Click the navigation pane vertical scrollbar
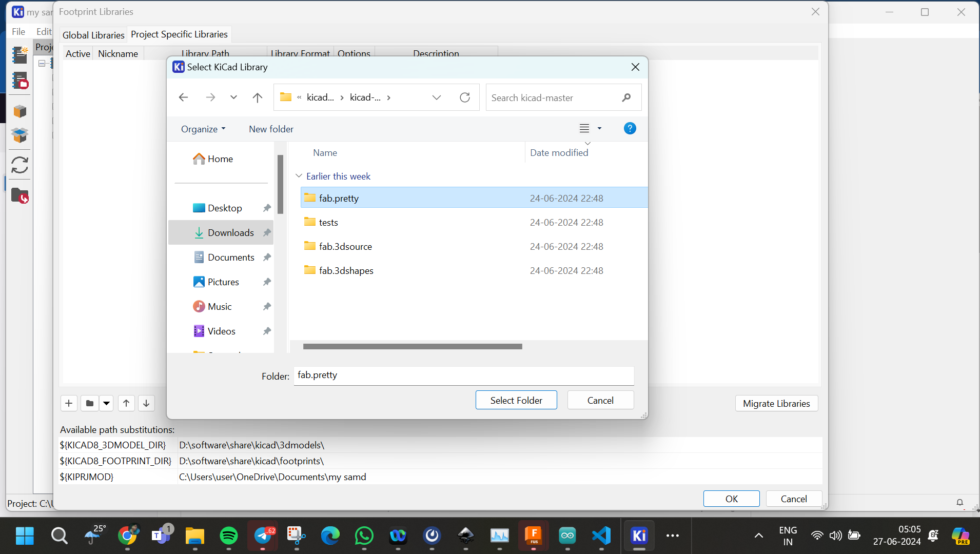 pyautogui.click(x=280, y=185)
